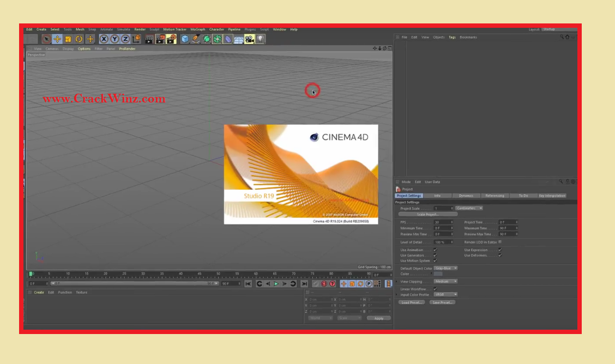Expand the Input Color Profile triangle
Viewport: 615px width, 364px height.
pyautogui.click(x=397, y=294)
